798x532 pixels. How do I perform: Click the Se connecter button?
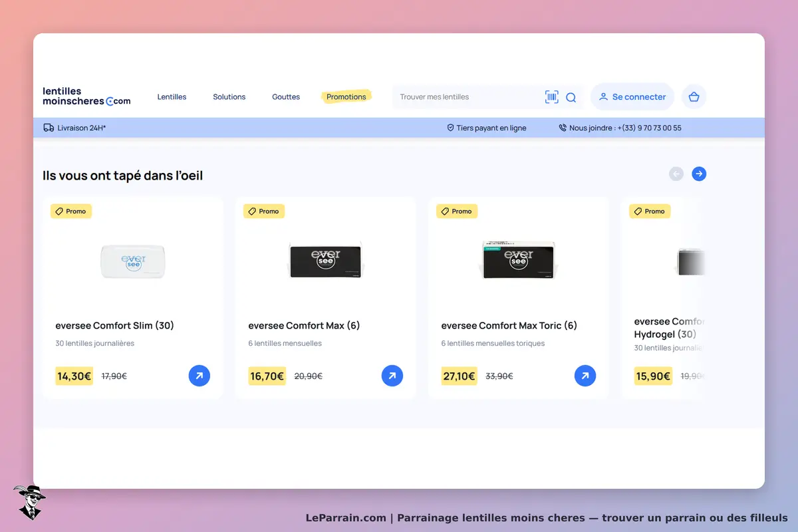632,97
